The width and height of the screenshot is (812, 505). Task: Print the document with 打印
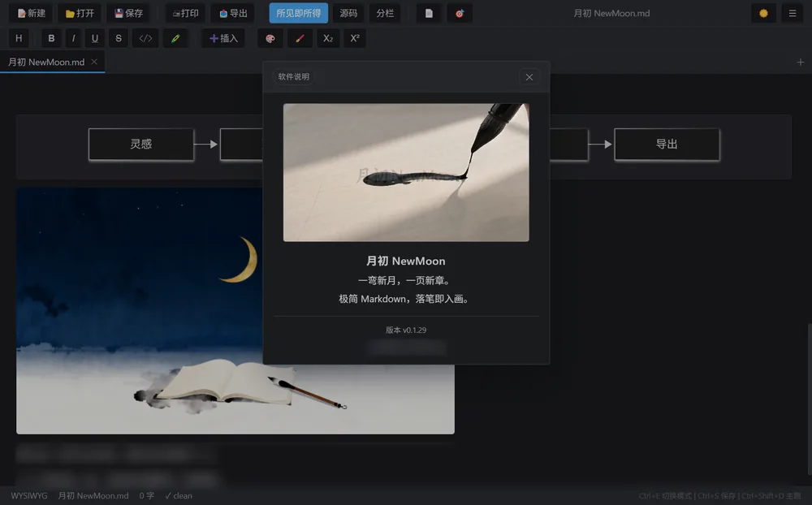185,13
